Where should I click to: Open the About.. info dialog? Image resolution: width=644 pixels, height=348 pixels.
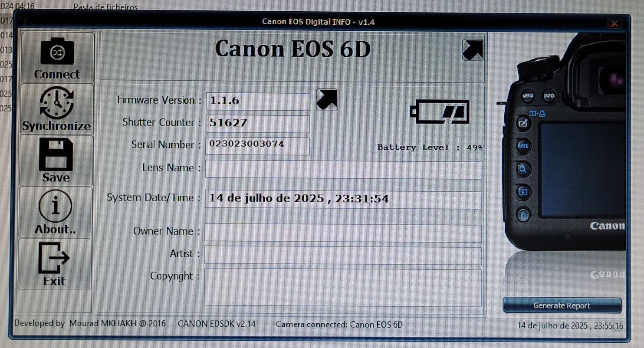(x=56, y=212)
